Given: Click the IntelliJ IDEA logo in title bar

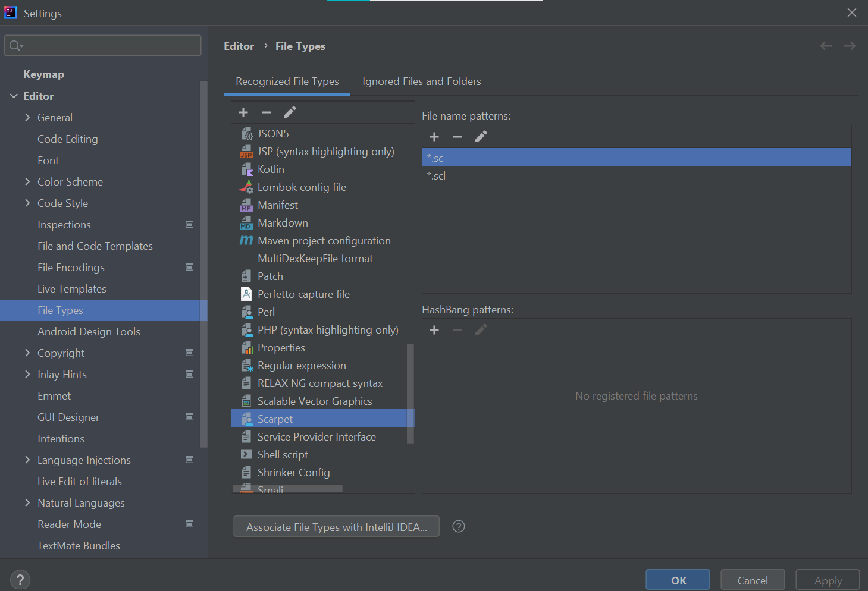Looking at the screenshot, I should (x=11, y=12).
